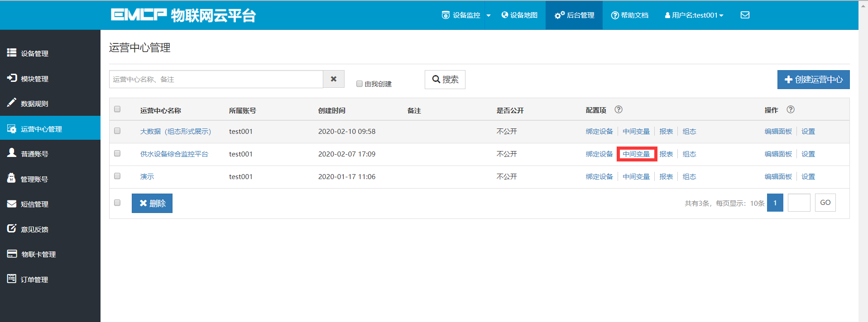Open the mail envelope icon in top bar

745,15
